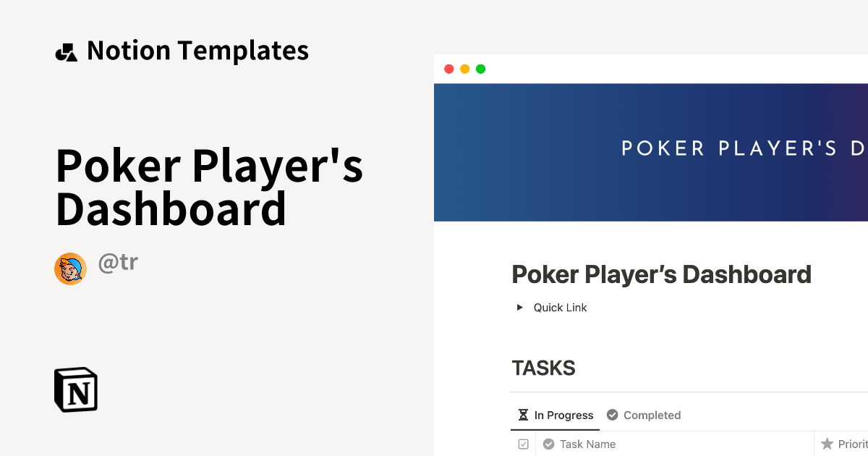Click the TASKS section heading
Viewport: 868px width, 456px height.
(x=543, y=368)
